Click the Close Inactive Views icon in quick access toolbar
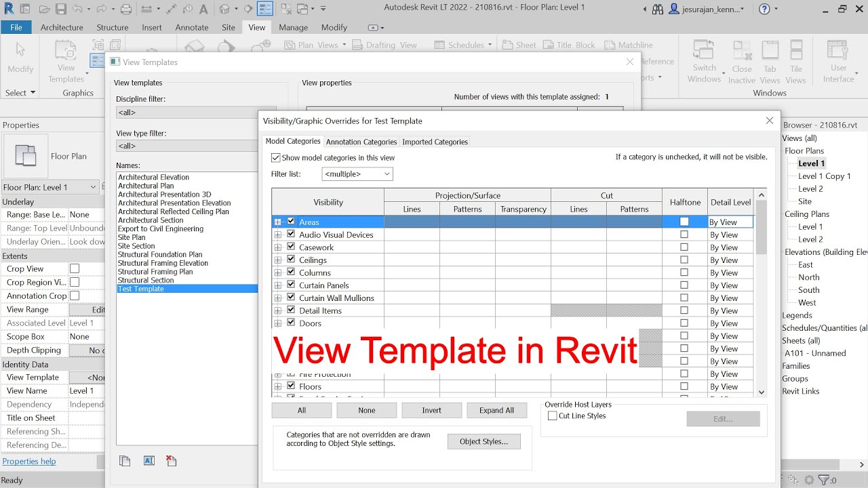Screen dimensions: 868x488 [285, 9]
